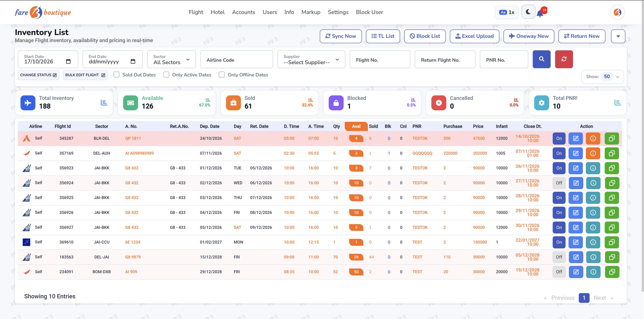Open the Flight menu
644x319 pixels.
tap(196, 12)
